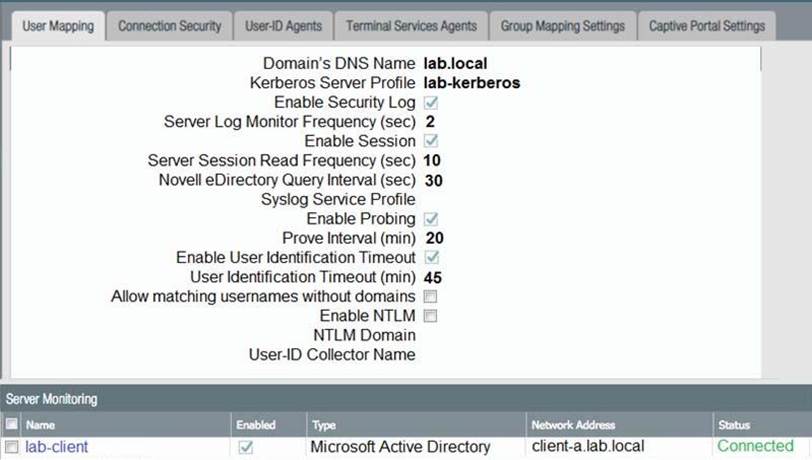
Task: Toggle the Enabled checkbox for lab-client
Action: [x=245, y=447]
